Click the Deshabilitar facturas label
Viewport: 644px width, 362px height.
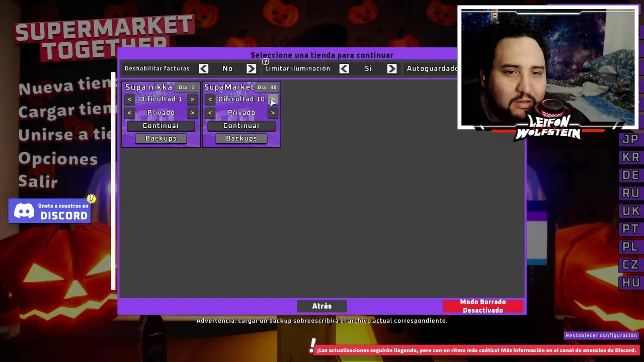click(x=157, y=69)
